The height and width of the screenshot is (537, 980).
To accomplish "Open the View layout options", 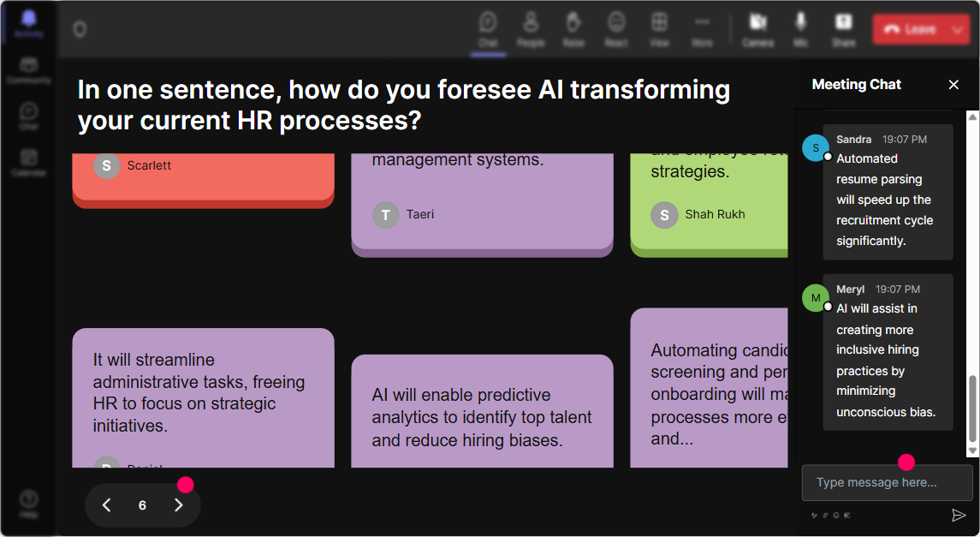I will click(659, 29).
